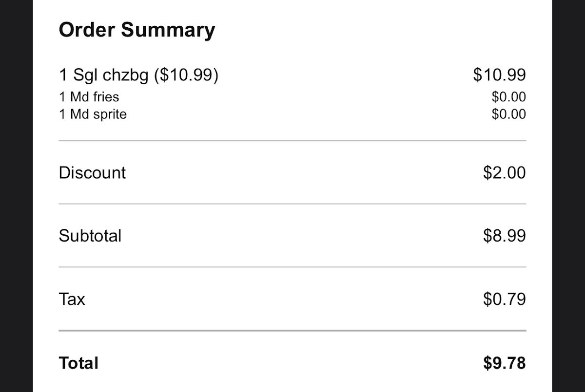Click the $0.00 price beside Md sprite
The width and height of the screenshot is (585, 392).
[x=508, y=114]
